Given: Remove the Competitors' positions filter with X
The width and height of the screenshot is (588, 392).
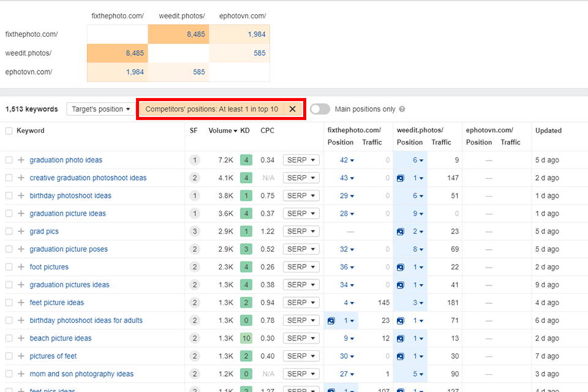Looking at the screenshot, I should (293, 109).
